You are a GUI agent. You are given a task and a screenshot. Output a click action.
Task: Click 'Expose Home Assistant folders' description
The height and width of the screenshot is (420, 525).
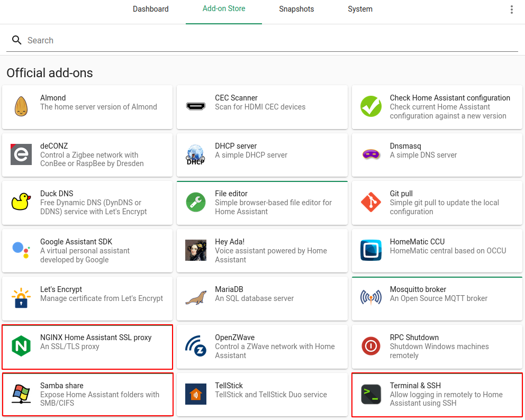coord(99,399)
